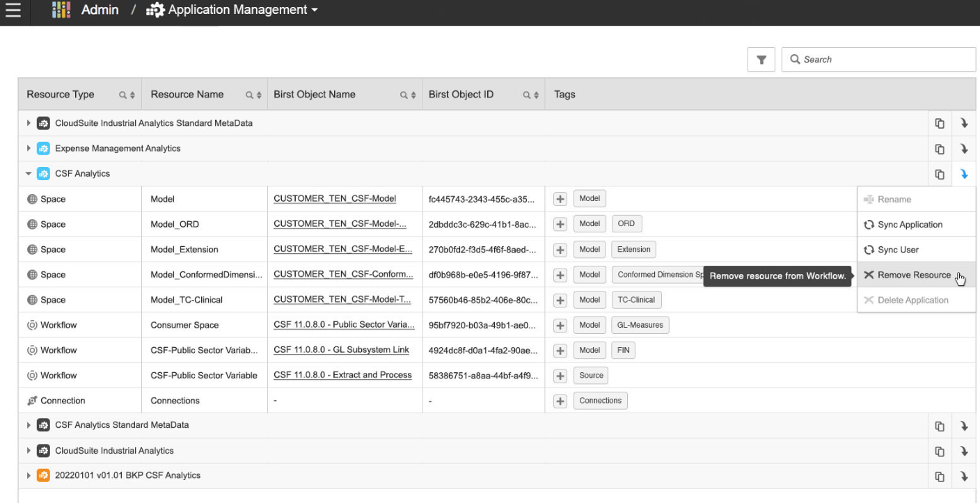Expand Expense Management Analytics row
Viewport: 980px width, 503px height.
[x=29, y=148]
